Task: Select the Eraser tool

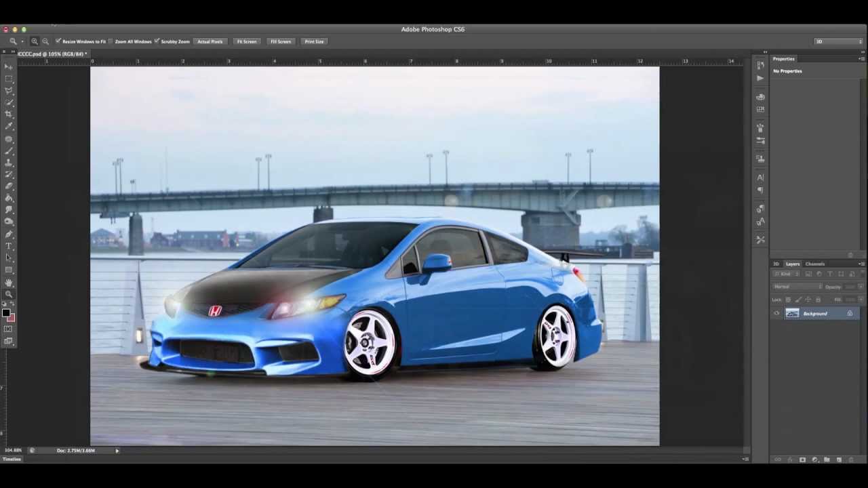Action: tap(8, 186)
